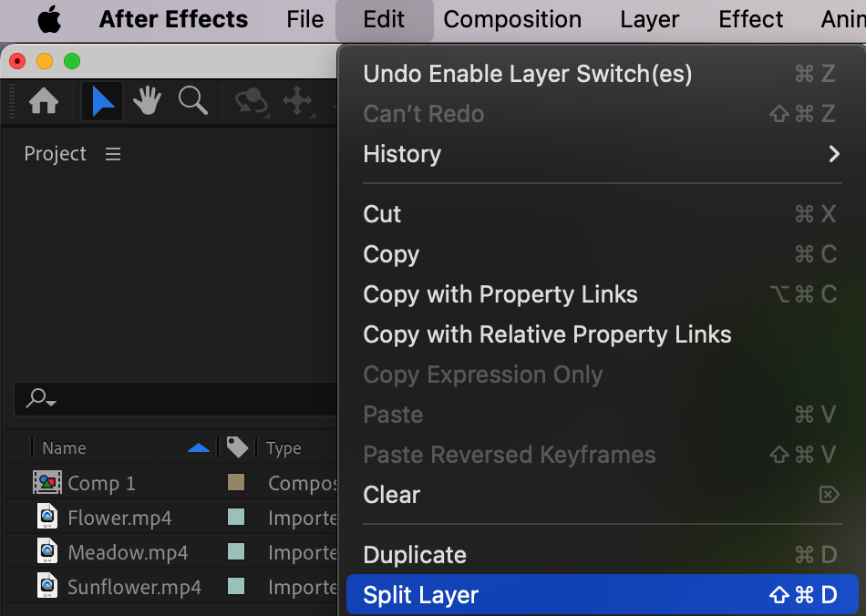Viewport: 866px width, 616px height.
Task: Select the Hand tool
Action: coord(148,101)
